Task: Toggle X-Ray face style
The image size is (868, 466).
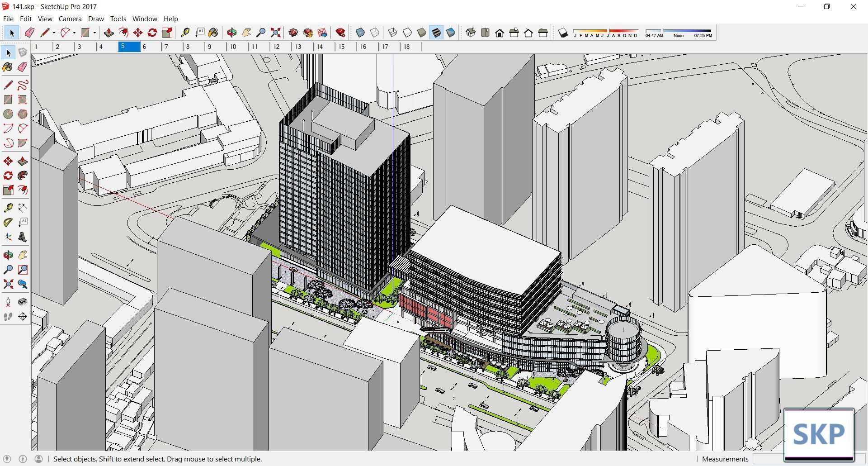Action: pos(360,33)
